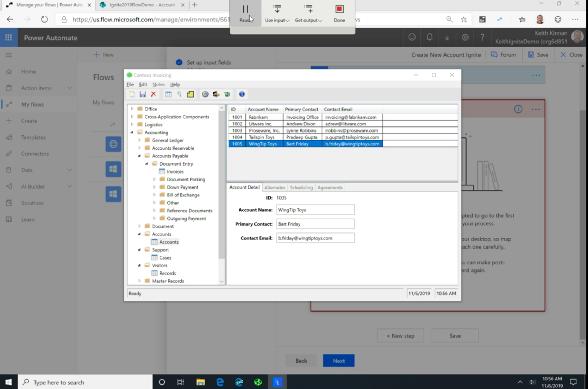Click the Back button below the flow

click(x=301, y=361)
